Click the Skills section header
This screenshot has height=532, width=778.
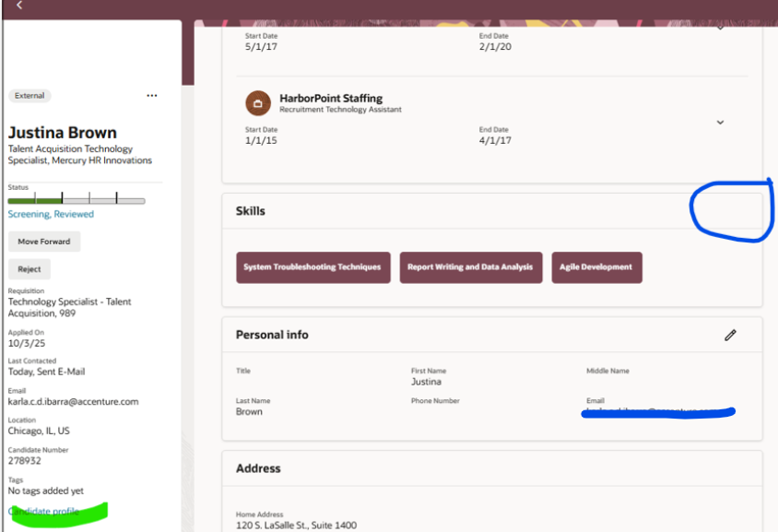[251, 211]
